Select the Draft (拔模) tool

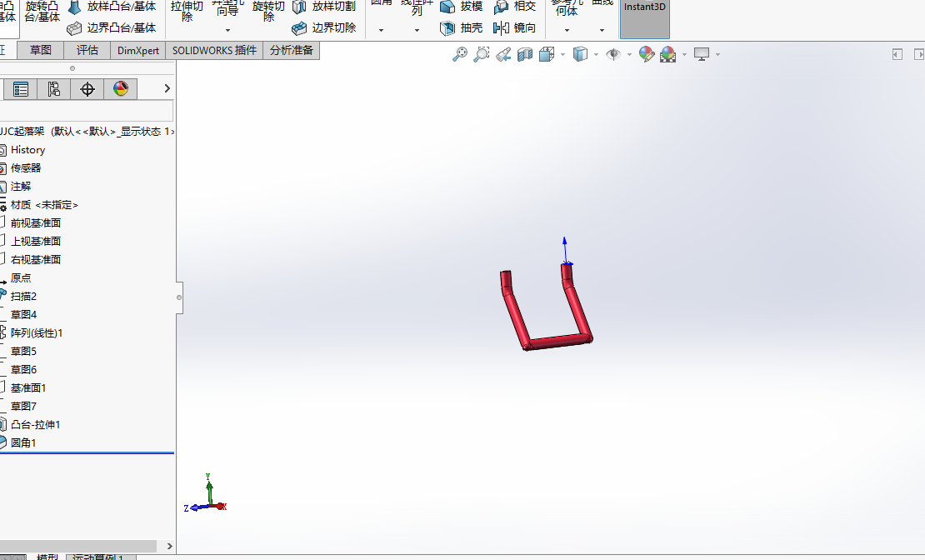[462, 7]
